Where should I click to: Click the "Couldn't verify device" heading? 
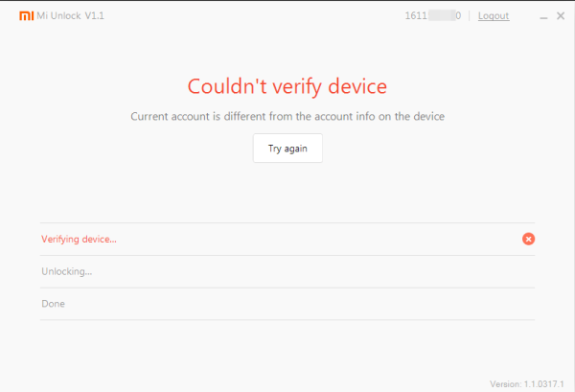tap(287, 87)
